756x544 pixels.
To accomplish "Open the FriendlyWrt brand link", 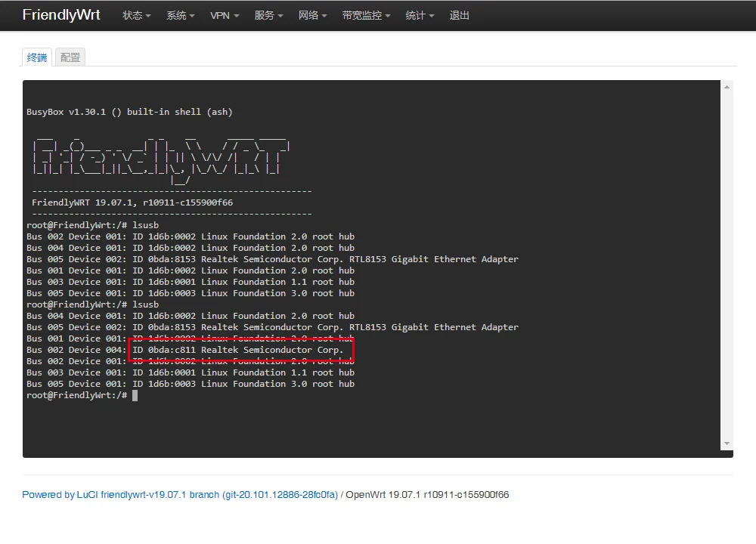I will (61, 15).
